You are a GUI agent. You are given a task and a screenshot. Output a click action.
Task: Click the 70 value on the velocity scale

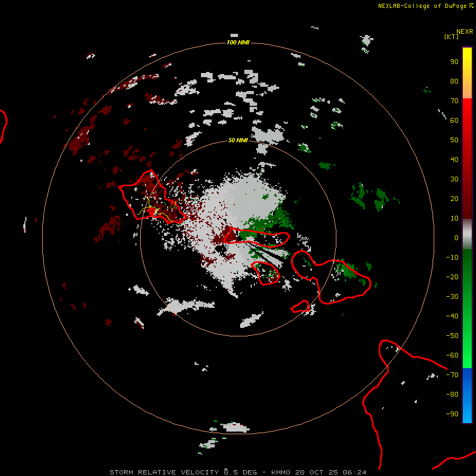(454, 101)
